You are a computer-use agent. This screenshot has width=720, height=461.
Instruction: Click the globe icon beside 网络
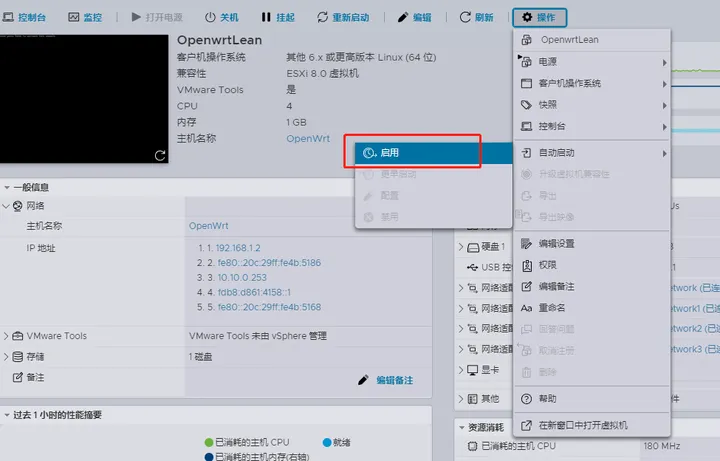[17, 206]
